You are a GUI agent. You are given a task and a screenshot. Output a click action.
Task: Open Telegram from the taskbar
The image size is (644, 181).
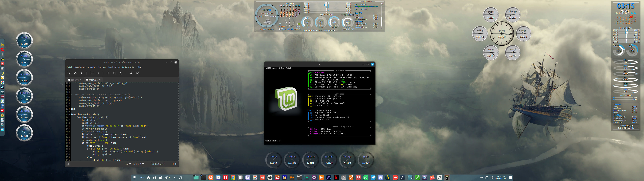[x=373, y=177]
